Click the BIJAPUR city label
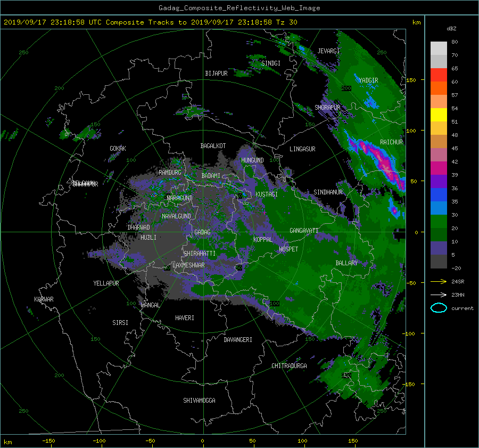The height and width of the screenshot is (448, 479). pos(216,74)
